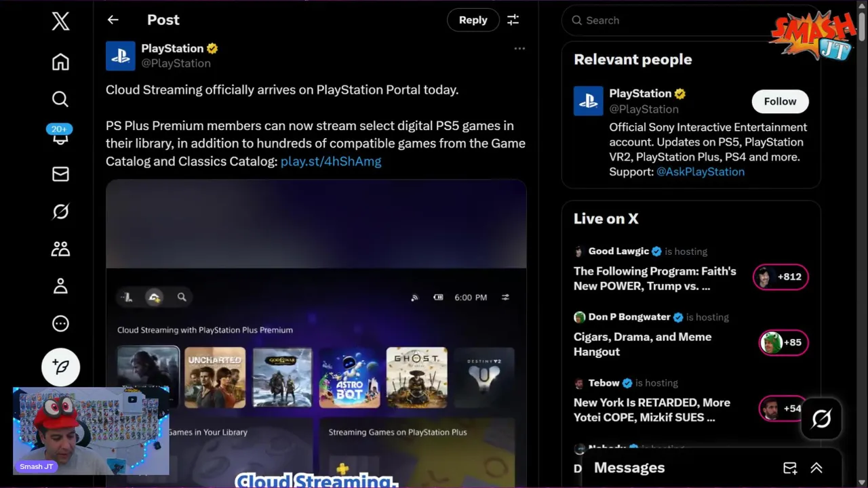Click Don P Bongwater host name
Screen dimensions: 868x488
(630, 317)
